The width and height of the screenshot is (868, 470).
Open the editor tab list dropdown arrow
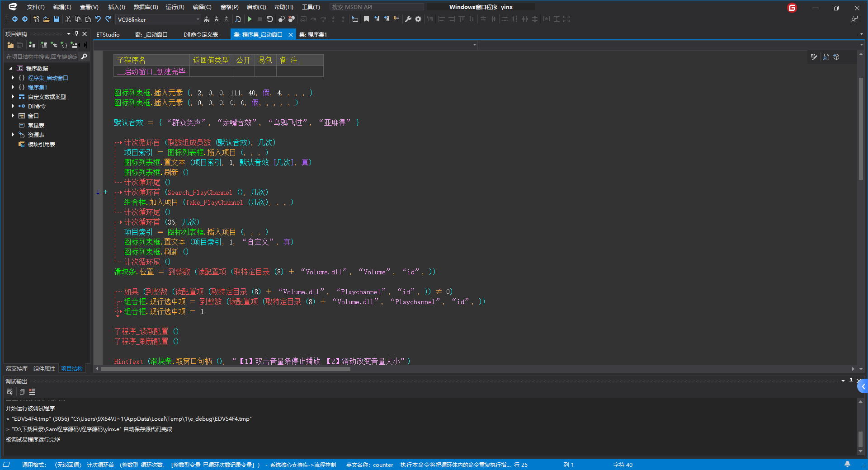pyautogui.click(x=861, y=34)
